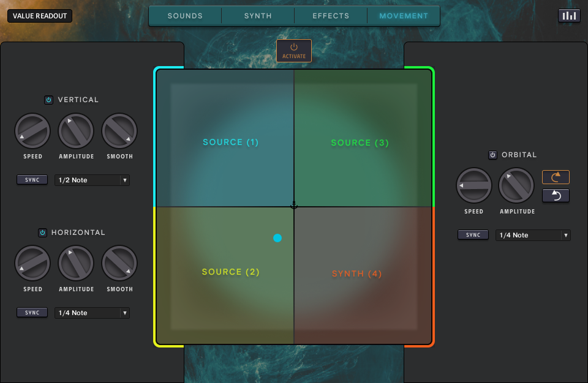
Task: Click the mixer bars icon in top-right corner
Action: pos(569,16)
